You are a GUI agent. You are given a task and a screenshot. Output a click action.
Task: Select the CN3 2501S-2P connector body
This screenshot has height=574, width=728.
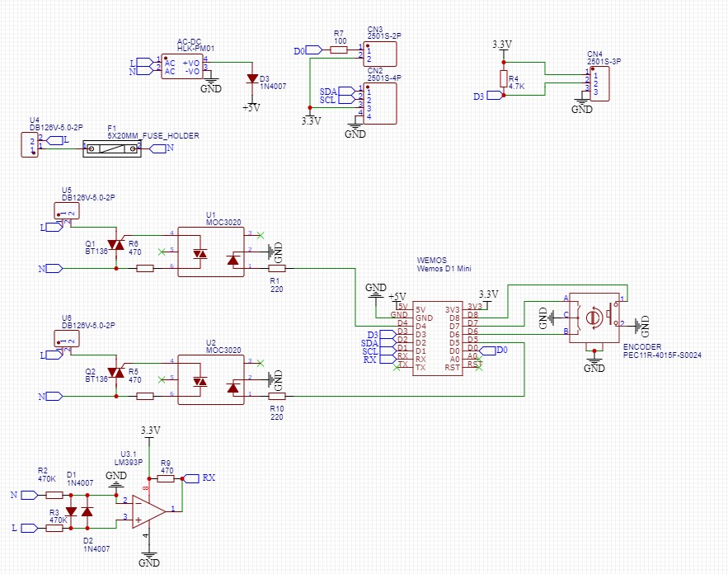pyautogui.click(x=380, y=54)
